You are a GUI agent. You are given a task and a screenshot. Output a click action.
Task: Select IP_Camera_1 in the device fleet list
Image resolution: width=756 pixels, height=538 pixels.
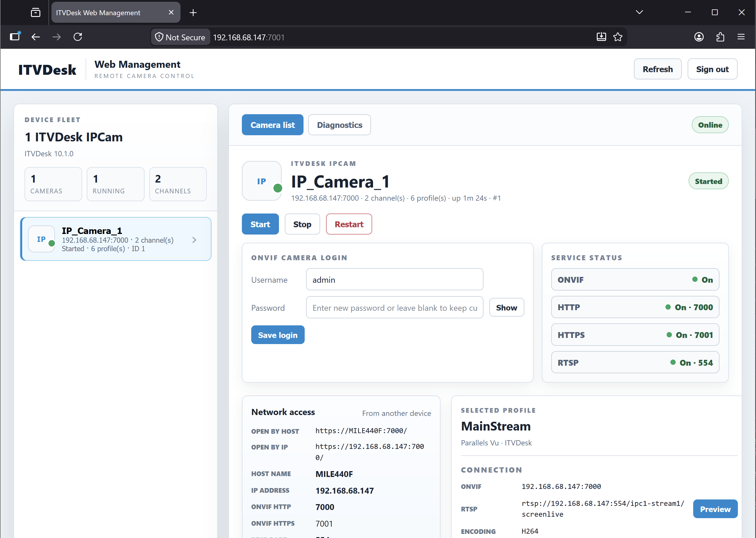116,239
